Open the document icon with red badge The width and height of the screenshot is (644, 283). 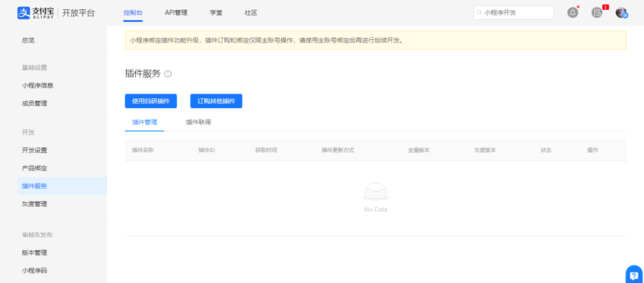click(597, 13)
